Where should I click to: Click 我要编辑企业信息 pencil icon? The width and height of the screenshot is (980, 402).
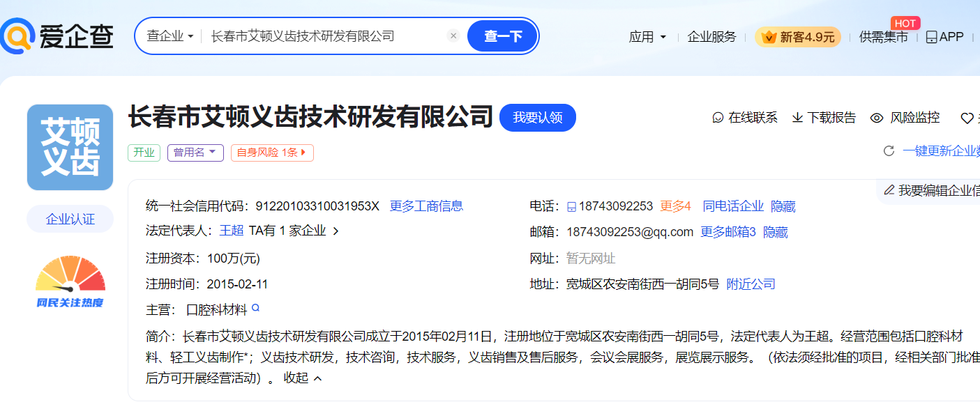tap(889, 190)
